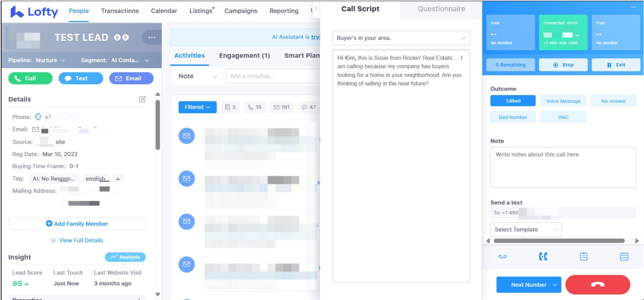This screenshot has height=300, width=644.
Task: Minimize the dialer panel
Action: coord(633,7)
